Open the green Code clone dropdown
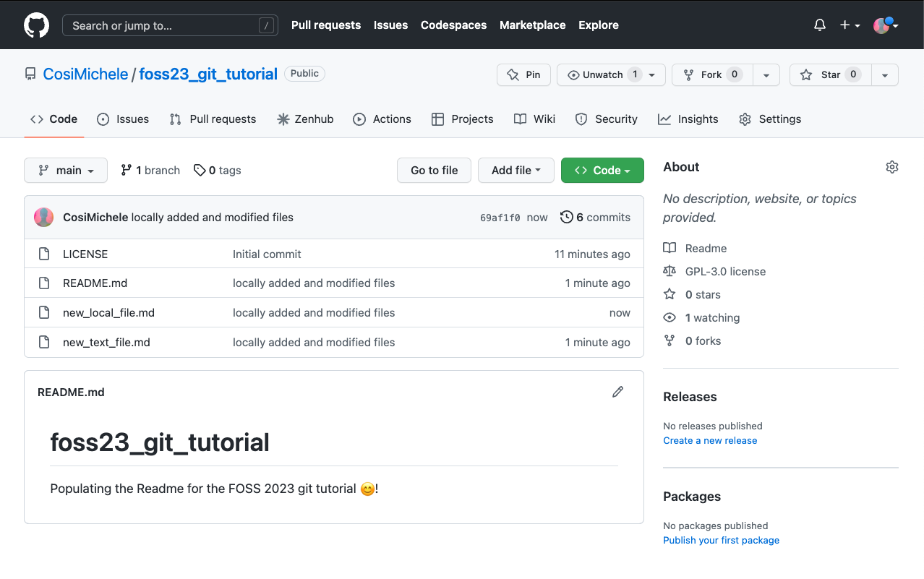The width and height of the screenshot is (924, 579). [x=602, y=171]
